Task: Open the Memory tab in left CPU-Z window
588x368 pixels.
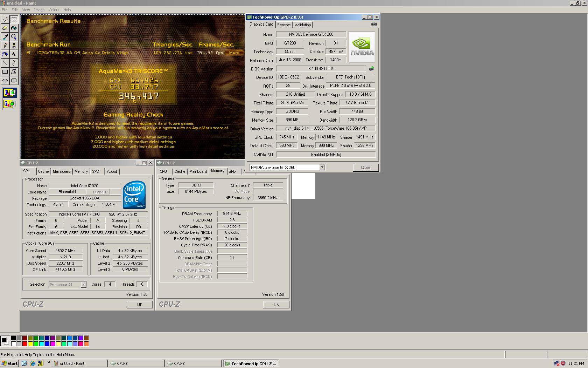Action: tap(81, 171)
